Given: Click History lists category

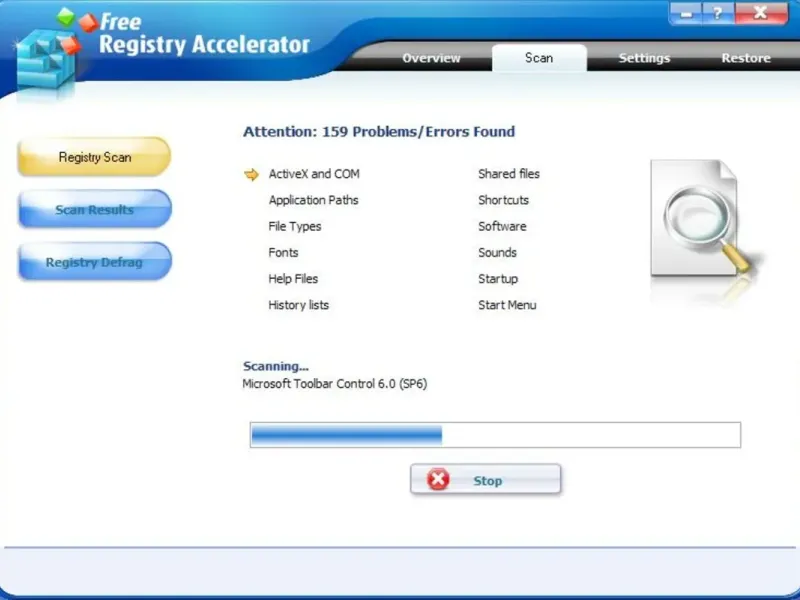Looking at the screenshot, I should 298,305.
